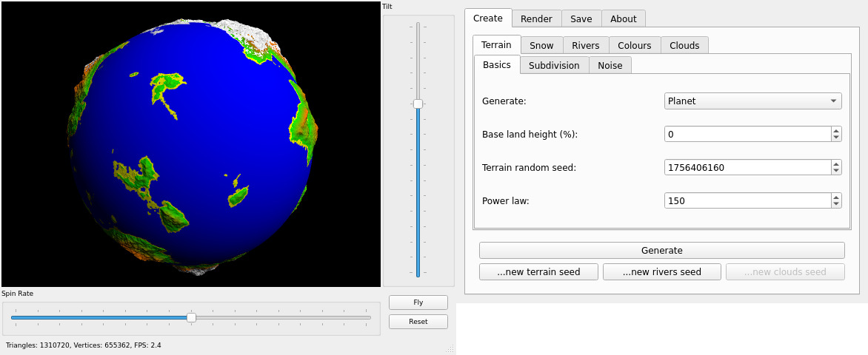Increase the Power law value

coord(836,197)
